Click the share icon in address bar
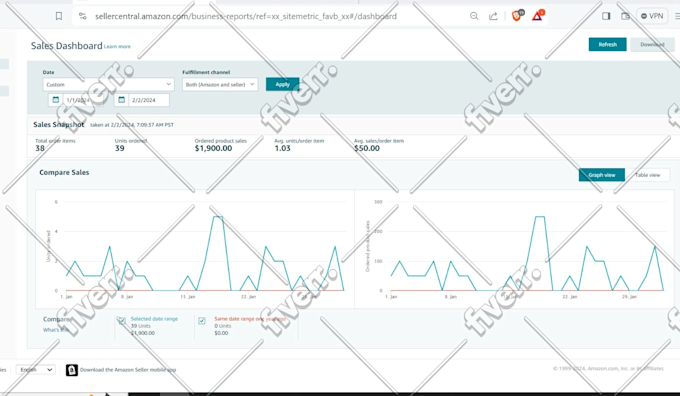Image resolution: width=680 pixels, height=396 pixels. tap(493, 16)
